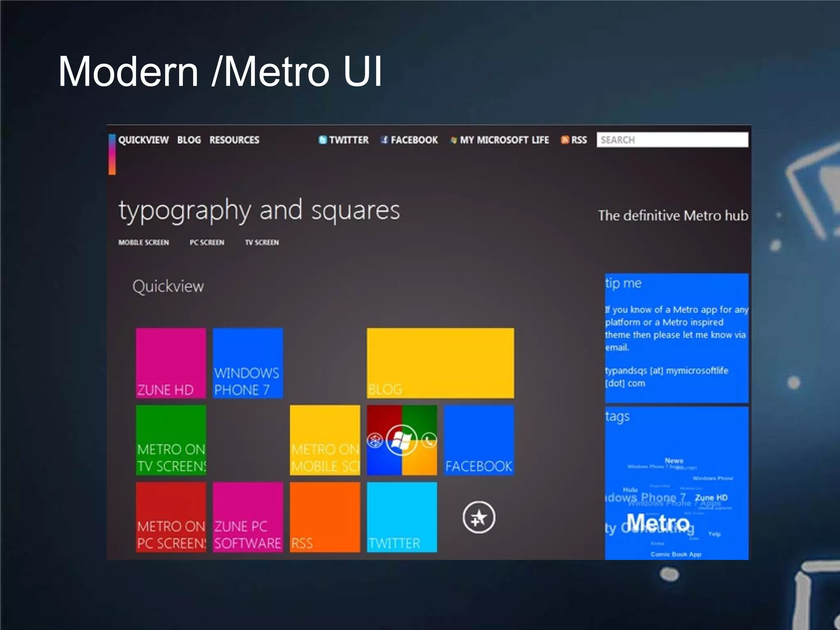The image size is (840, 630).
Task: Click the News tag in tag cloud
Action: pyautogui.click(x=674, y=461)
